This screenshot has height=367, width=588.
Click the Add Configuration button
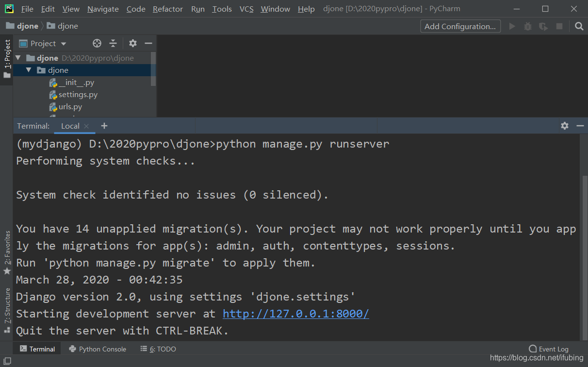pos(460,26)
